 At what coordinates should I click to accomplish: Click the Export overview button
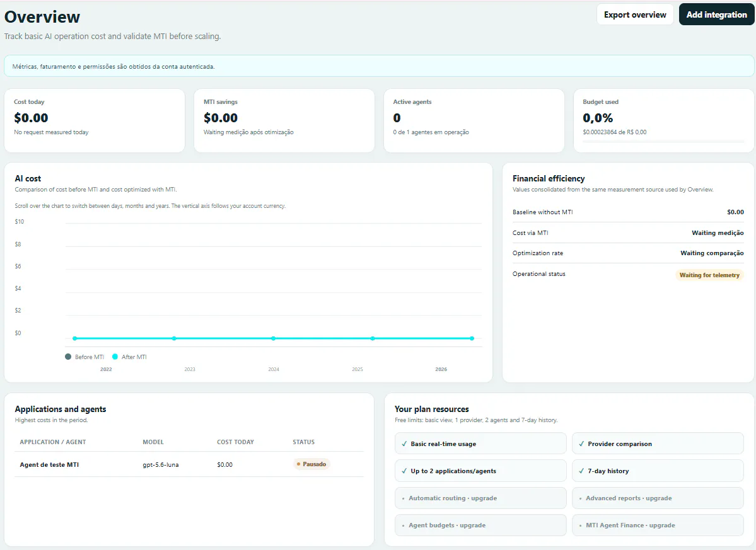click(x=635, y=14)
